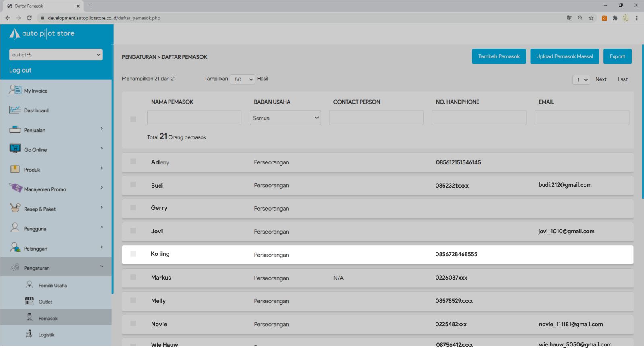Click the Export button

click(617, 56)
